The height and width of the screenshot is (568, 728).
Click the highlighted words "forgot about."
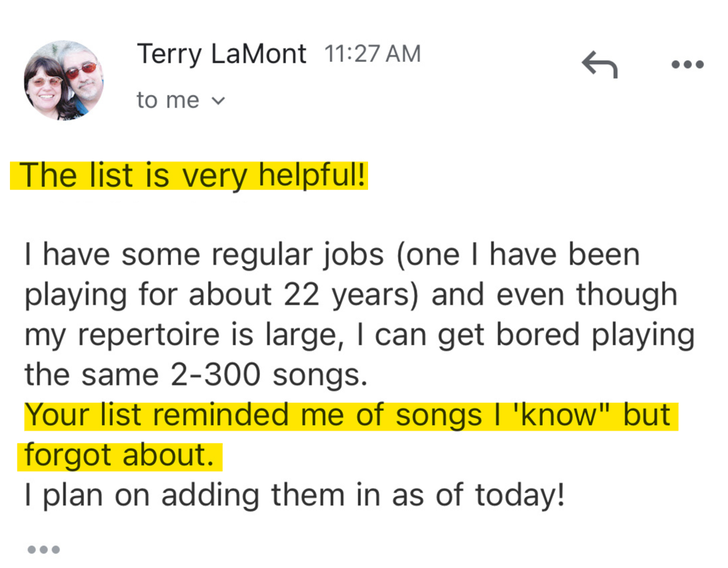pyautogui.click(x=119, y=455)
